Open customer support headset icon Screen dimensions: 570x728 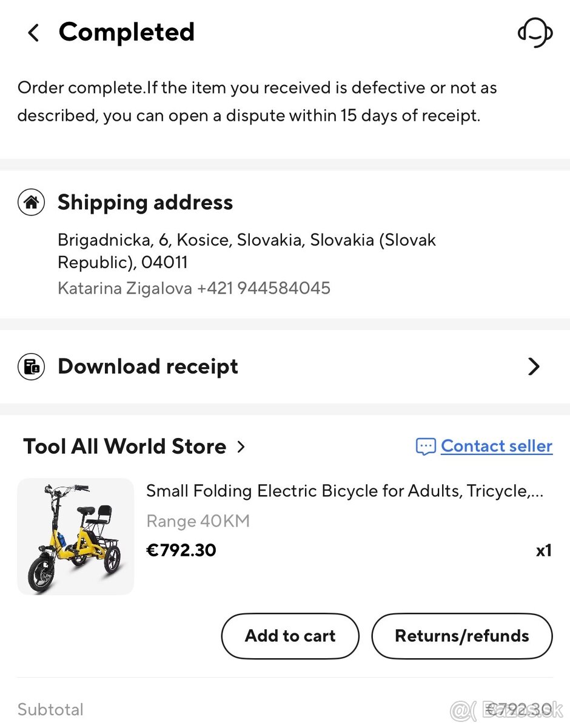(x=535, y=33)
